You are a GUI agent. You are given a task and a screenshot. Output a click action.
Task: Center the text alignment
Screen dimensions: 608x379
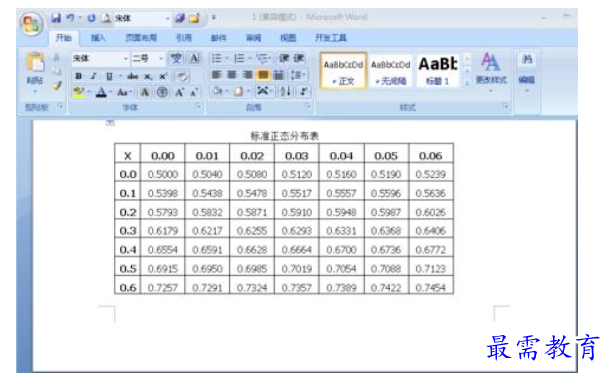(232, 74)
